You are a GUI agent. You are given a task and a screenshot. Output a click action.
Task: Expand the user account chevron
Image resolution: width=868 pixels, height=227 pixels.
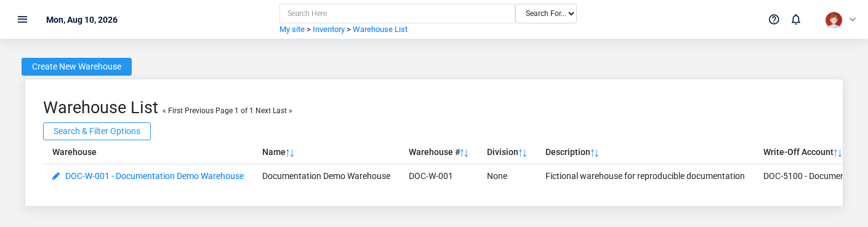click(x=853, y=20)
